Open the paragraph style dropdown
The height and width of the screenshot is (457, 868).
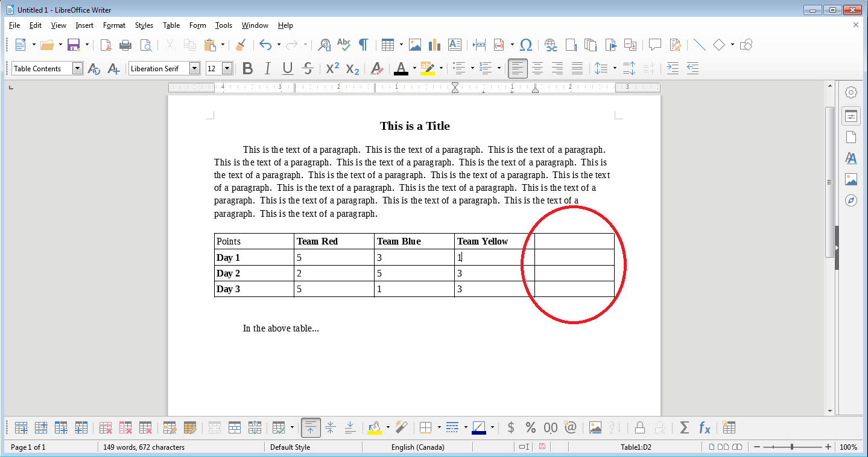tap(77, 68)
